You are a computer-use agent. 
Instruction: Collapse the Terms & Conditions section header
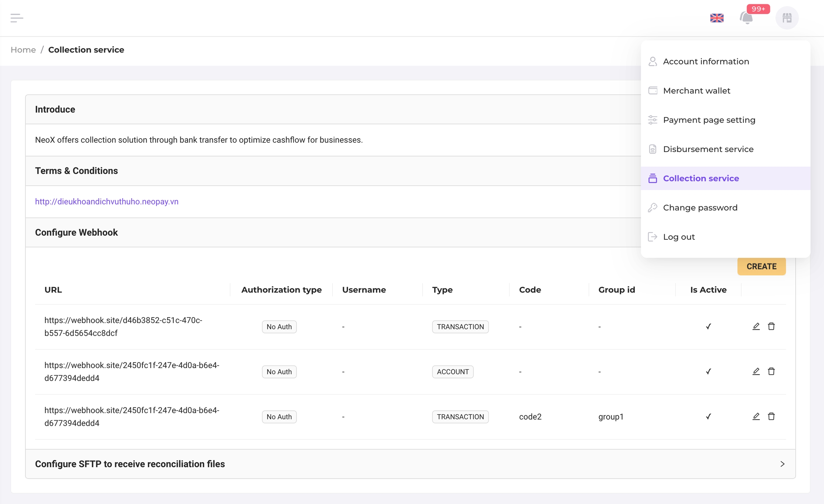(77, 171)
